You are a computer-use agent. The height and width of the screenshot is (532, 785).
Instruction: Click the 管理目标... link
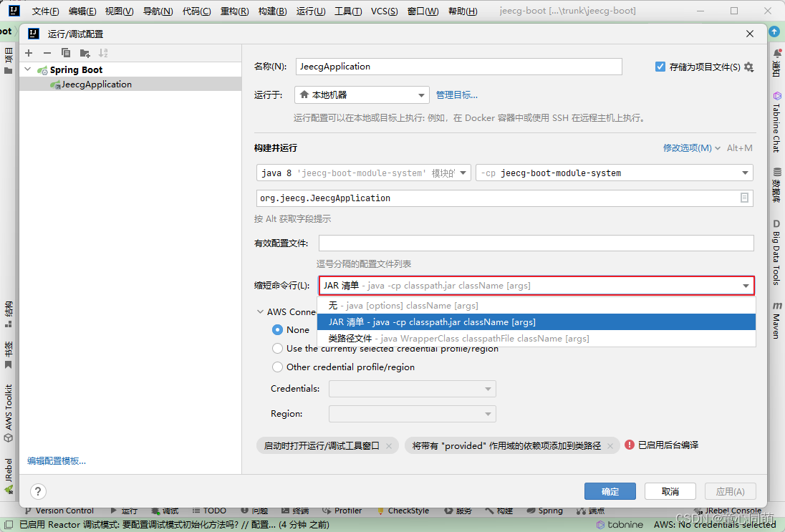[456, 95]
